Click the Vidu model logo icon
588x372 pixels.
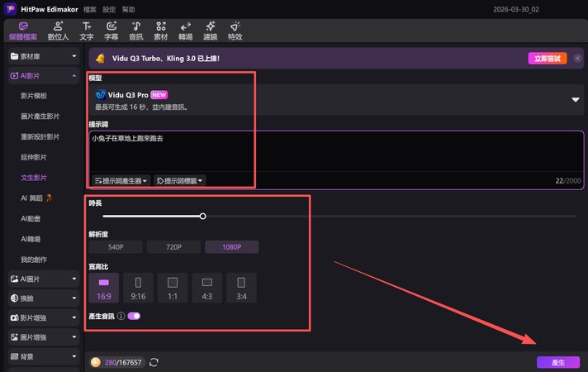[x=101, y=94]
